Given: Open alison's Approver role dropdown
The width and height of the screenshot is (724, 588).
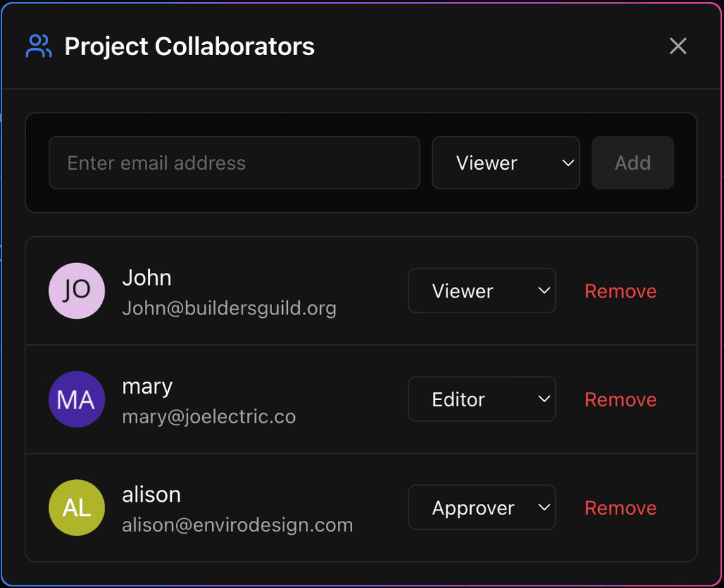Looking at the screenshot, I should coord(481,507).
